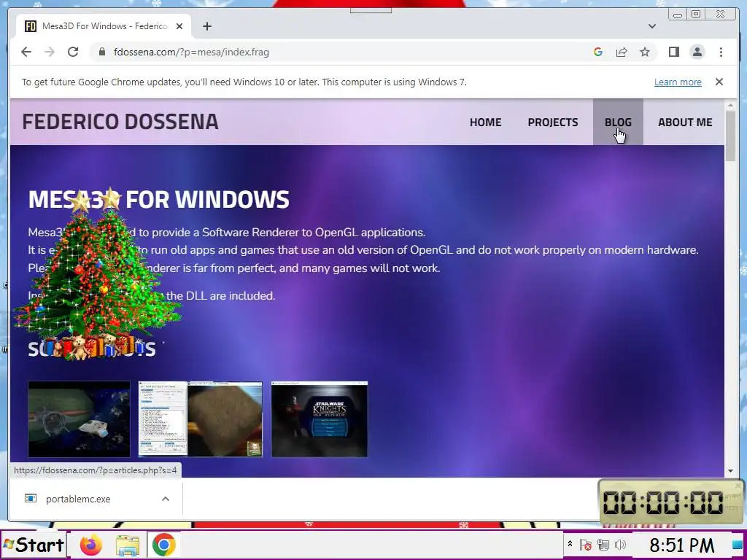747x560 pixels.
Task: Dismiss the Chrome update notification bar
Action: (719, 82)
